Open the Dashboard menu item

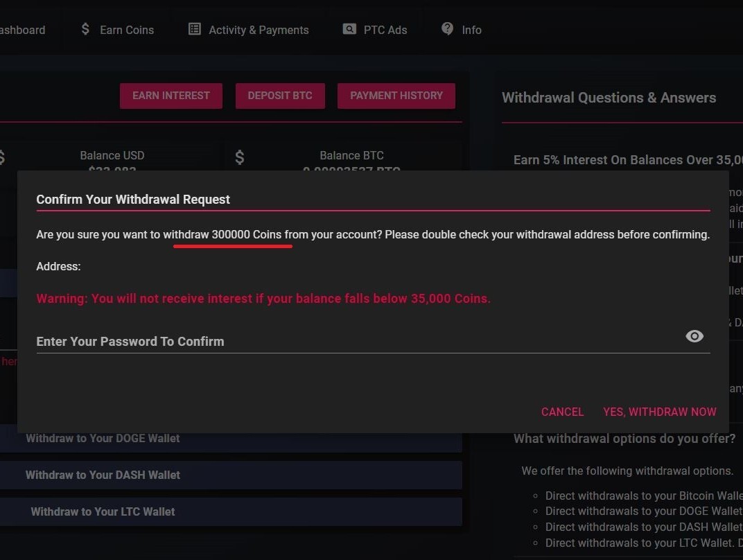[x=22, y=30]
